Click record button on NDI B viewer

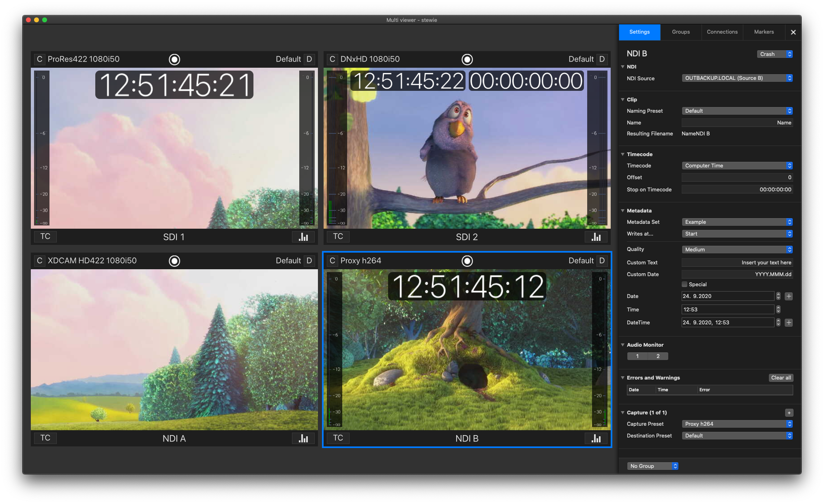(467, 261)
